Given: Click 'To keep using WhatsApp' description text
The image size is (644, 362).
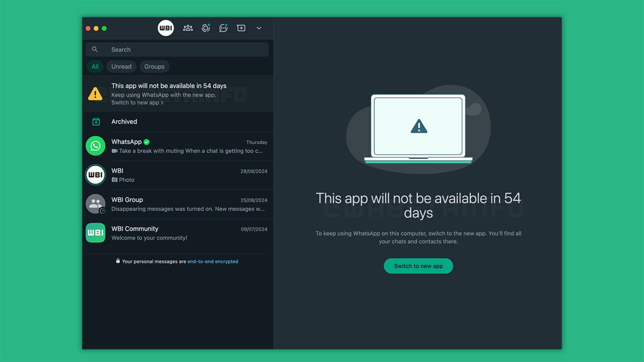Looking at the screenshot, I should 418,237.
